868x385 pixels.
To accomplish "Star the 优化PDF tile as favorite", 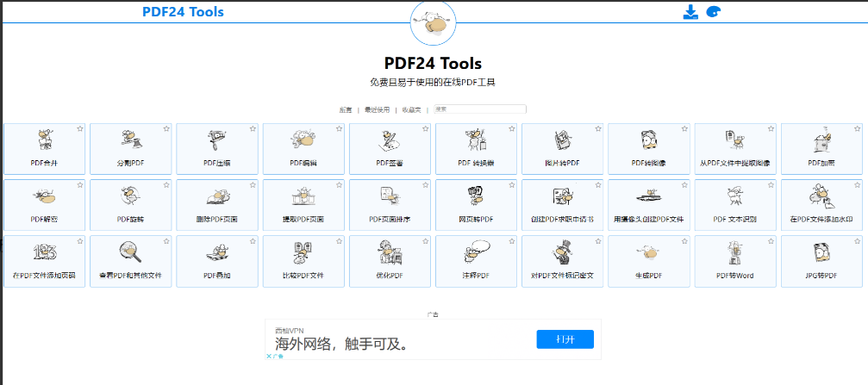I will click(425, 240).
